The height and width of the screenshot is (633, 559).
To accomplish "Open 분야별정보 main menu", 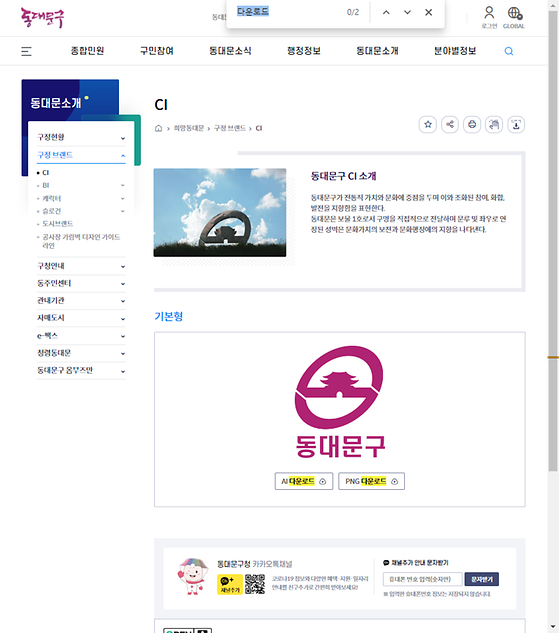I will (x=455, y=51).
